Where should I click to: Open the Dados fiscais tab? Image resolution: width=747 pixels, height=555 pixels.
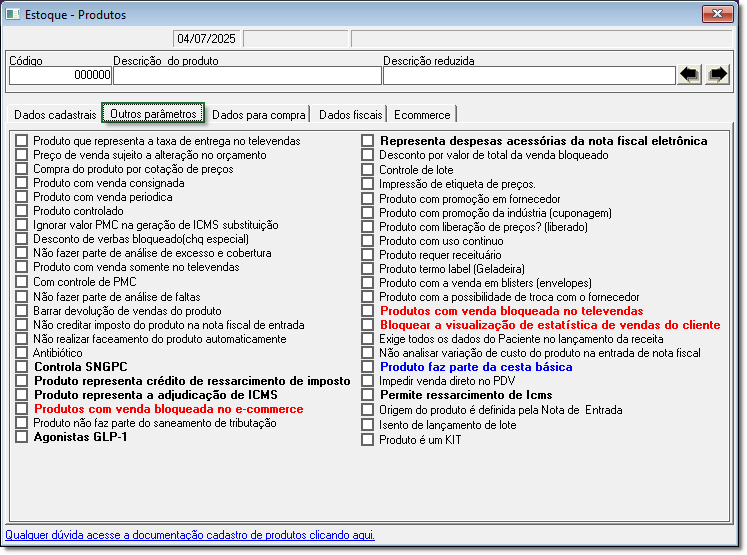tap(351, 115)
